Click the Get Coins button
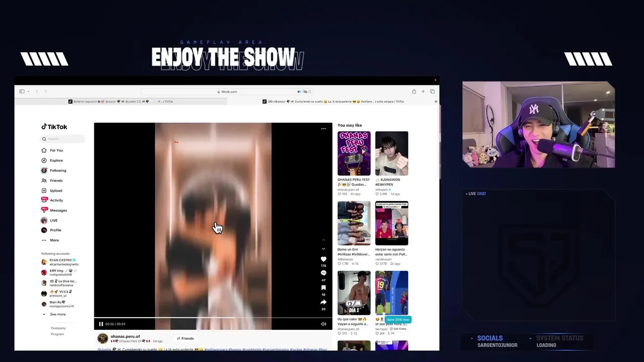 tap(398, 329)
